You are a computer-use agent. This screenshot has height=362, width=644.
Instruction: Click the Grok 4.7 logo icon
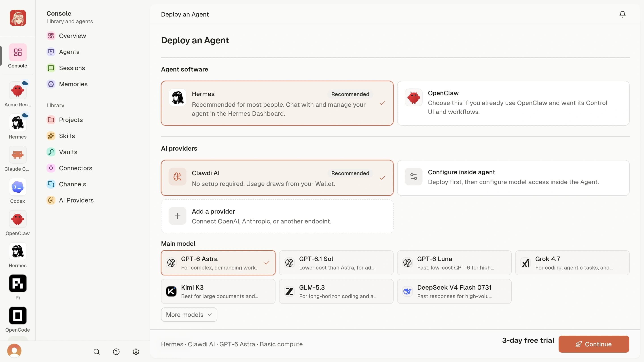point(525,263)
